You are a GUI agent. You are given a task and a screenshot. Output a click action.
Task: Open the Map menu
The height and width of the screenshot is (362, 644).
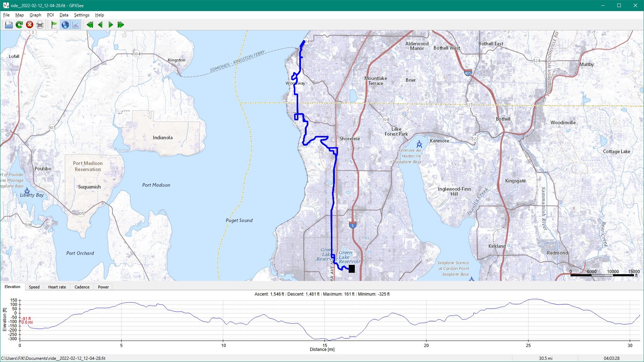(x=19, y=15)
